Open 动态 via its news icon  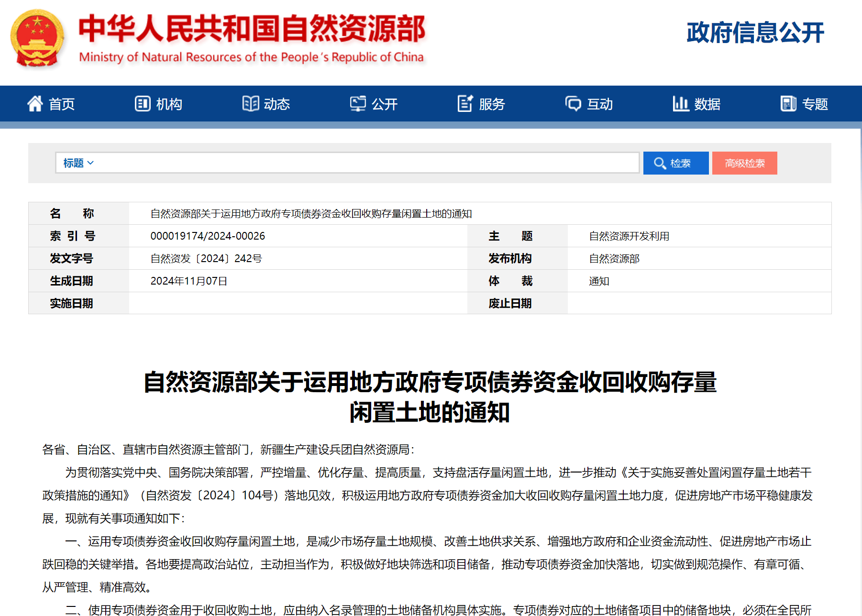click(250, 104)
